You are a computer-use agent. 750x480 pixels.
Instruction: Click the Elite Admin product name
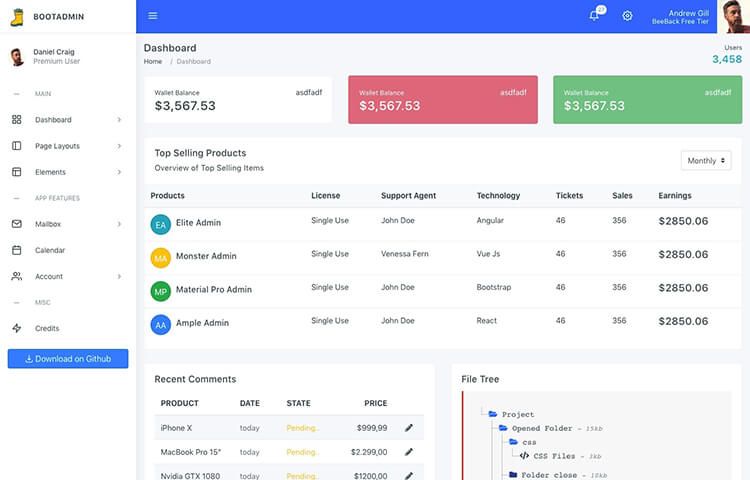click(x=199, y=223)
